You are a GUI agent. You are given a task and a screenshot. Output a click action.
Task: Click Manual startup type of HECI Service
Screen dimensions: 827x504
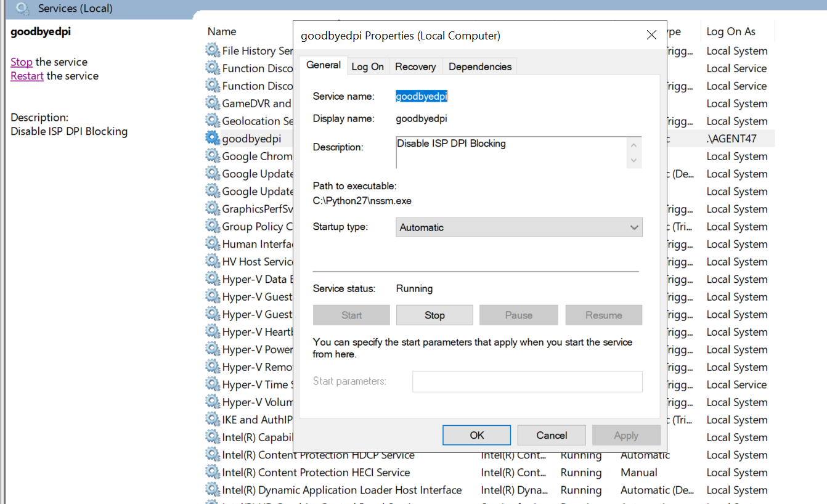coord(639,473)
